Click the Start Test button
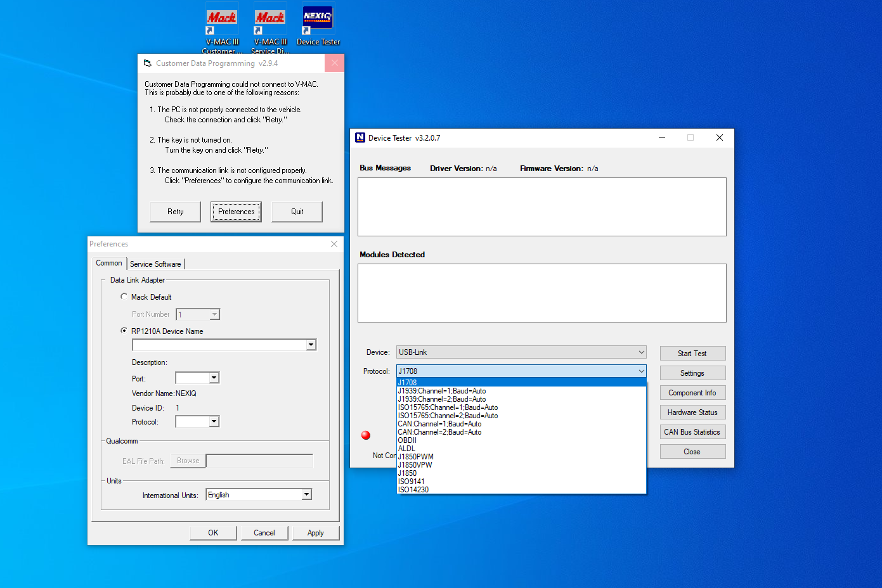This screenshot has height=588, width=882. pos(692,353)
